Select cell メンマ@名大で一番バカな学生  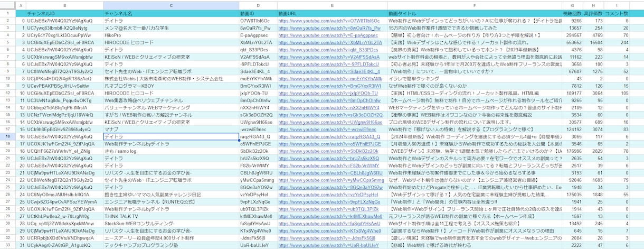point(171,28)
